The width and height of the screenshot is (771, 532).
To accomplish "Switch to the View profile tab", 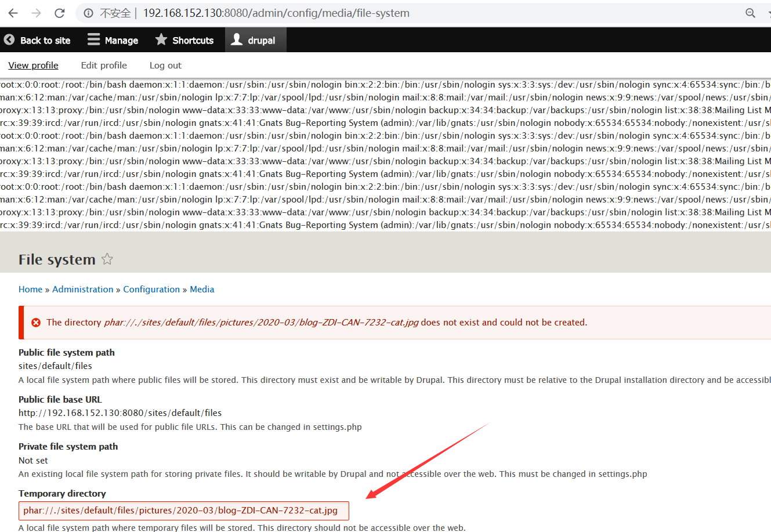I will 33,65.
